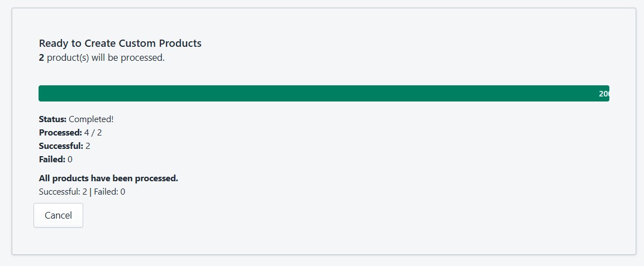Click the "product(s) will be processed" text
Image resolution: width=644 pixels, height=266 pixels.
click(106, 57)
